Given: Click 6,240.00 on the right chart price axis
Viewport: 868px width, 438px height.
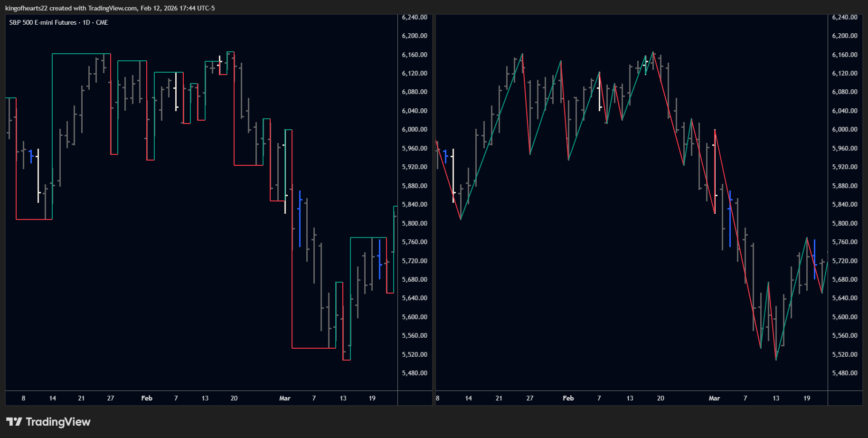Looking at the screenshot, I should coord(844,17).
